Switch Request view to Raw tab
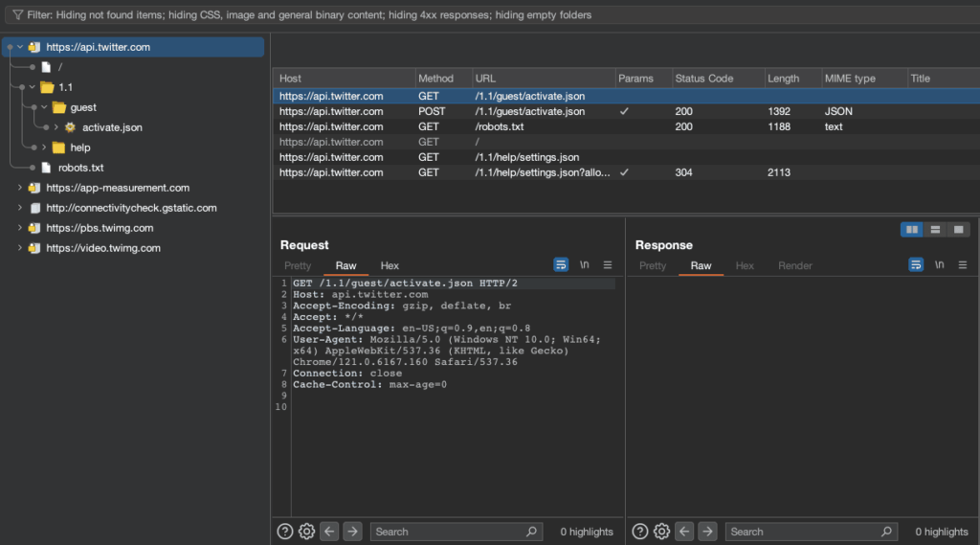Viewport: 980px width, 545px height. [x=345, y=265]
